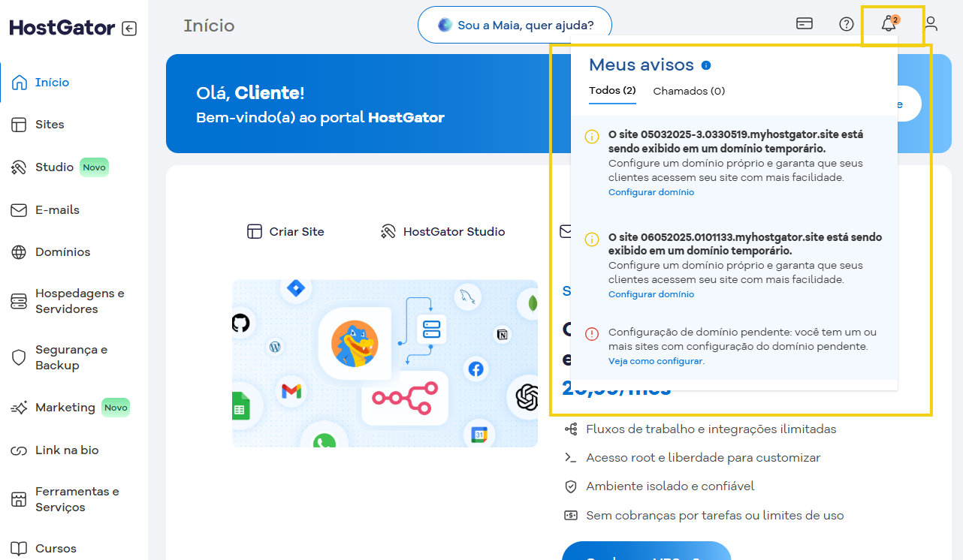Click the Hospedagens e Servidores server icon
The height and width of the screenshot is (560, 963).
coord(19,302)
